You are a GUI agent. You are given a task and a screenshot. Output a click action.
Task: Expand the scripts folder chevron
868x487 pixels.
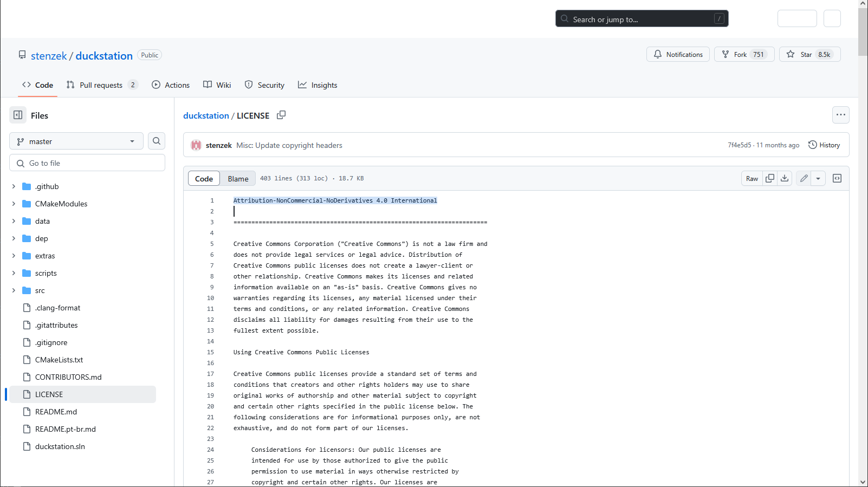(x=14, y=273)
